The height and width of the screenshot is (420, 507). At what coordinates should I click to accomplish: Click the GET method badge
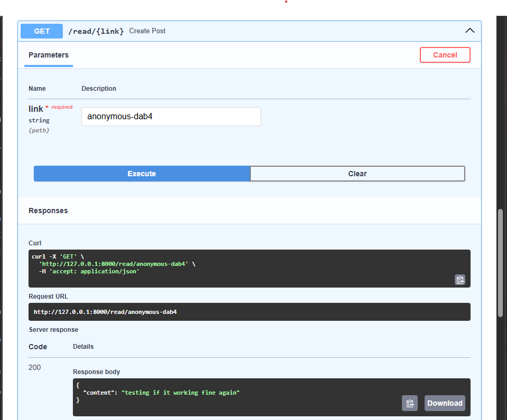coord(42,31)
